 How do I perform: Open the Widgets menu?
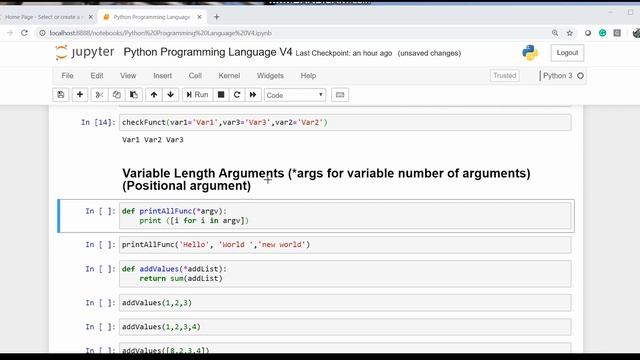270,76
